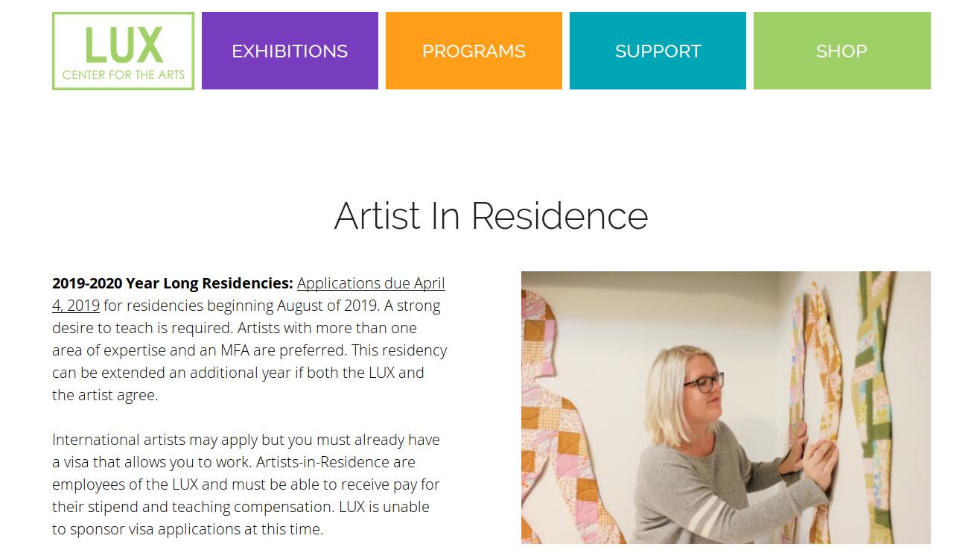The image size is (980, 556).
Task: Click the green LUX logo text
Action: [123, 43]
